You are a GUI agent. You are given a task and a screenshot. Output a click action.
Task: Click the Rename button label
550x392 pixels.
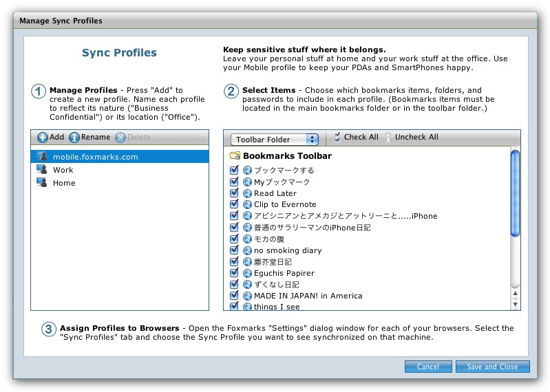tap(96, 137)
